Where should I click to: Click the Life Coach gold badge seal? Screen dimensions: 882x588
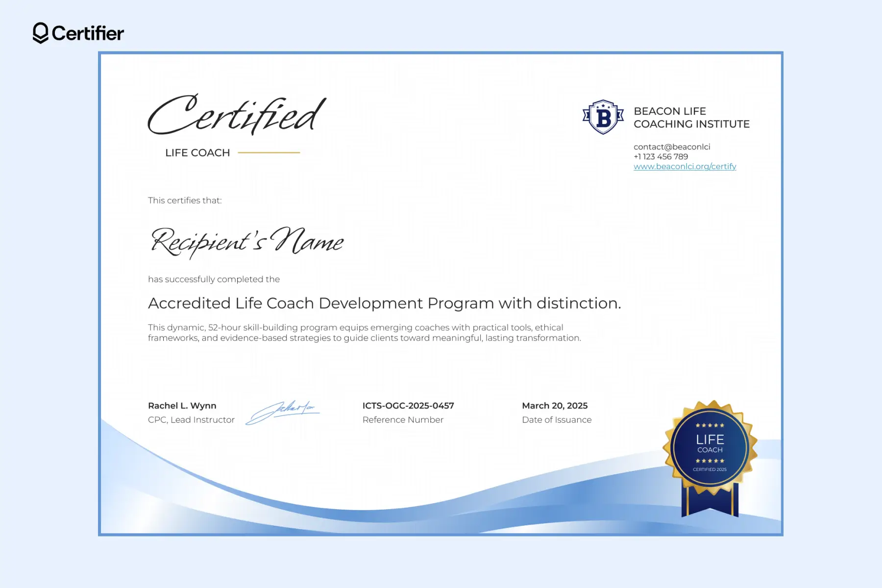tap(710, 458)
